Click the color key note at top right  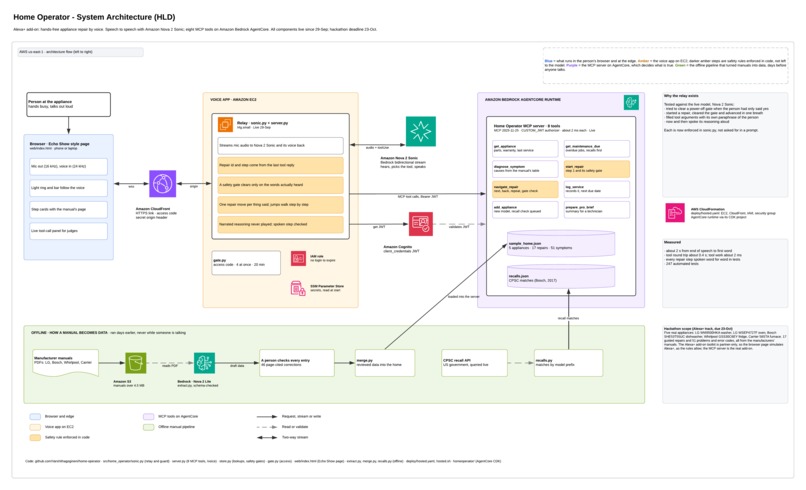pos(665,65)
